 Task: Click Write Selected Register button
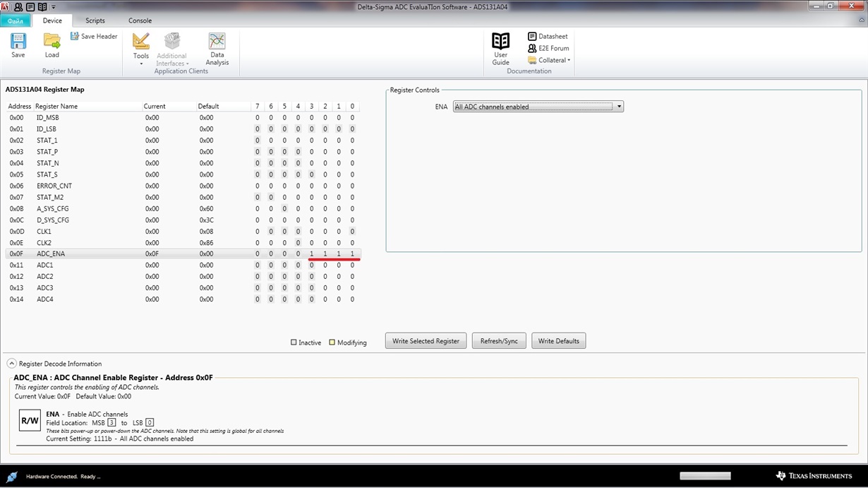[x=426, y=341]
